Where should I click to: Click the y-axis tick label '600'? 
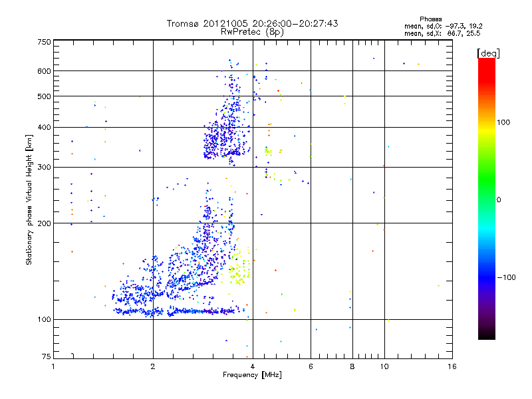click(44, 71)
